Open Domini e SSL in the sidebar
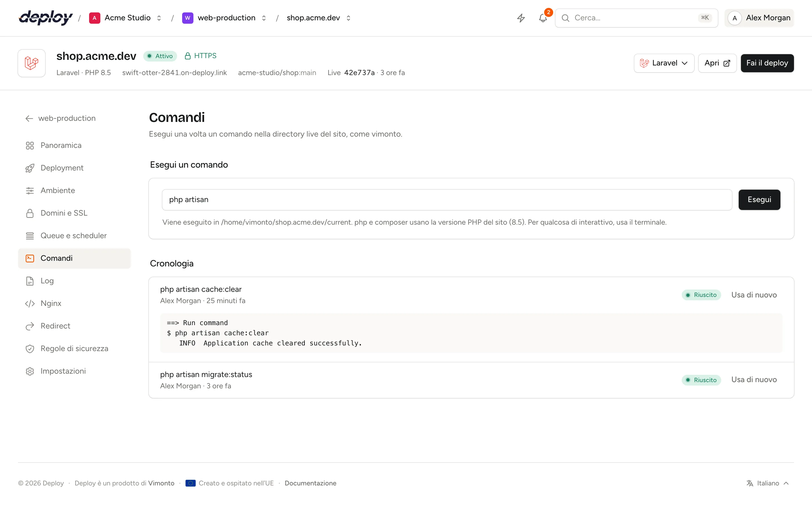The width and height of the screenshot is (812, 508). tap(74, 213)
